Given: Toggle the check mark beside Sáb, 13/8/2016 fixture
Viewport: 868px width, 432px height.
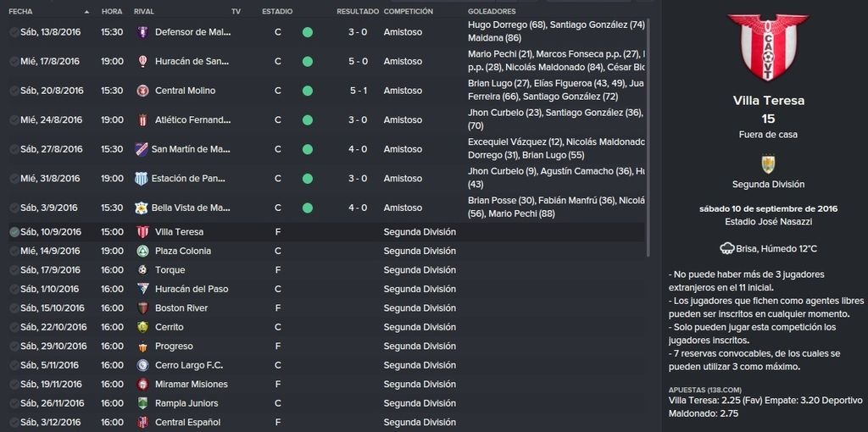Looking at the screenshot, I should click(14, 32).
